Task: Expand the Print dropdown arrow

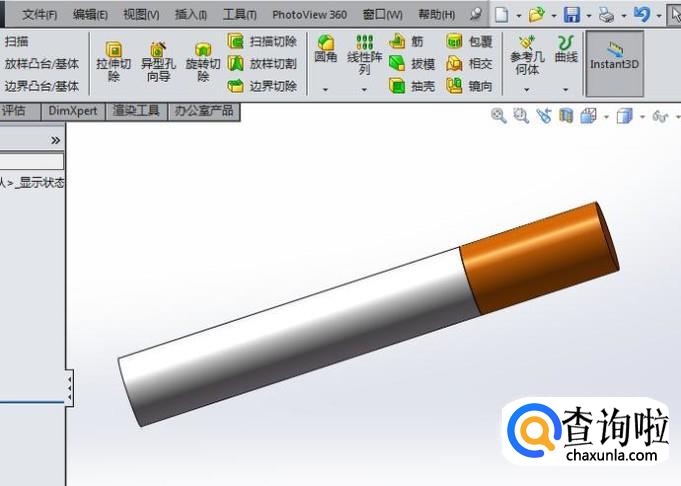Action: (624, 16)
